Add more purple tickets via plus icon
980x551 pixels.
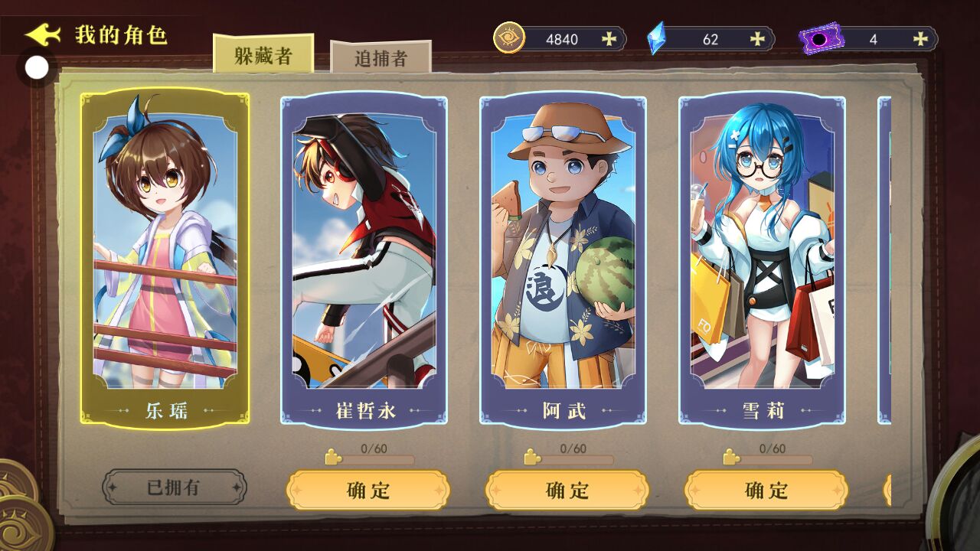coord(920,39)
